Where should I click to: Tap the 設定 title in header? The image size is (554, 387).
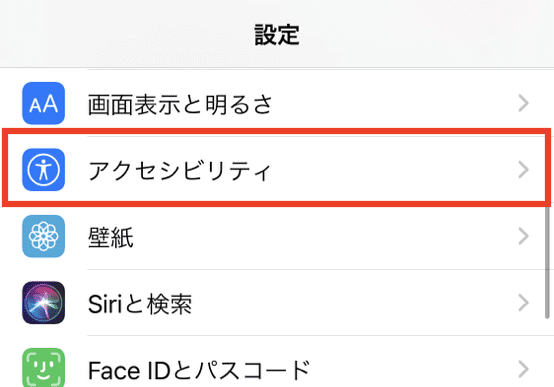click(277, 35)
